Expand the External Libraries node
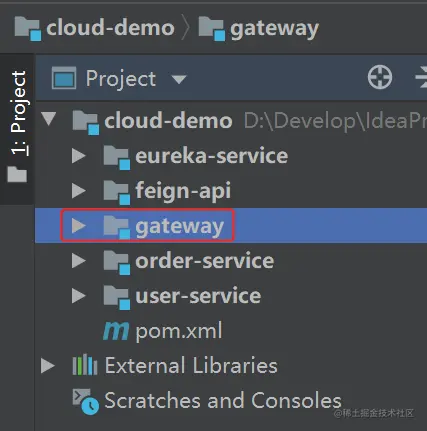The width and height of the screenshot is (427, 431). 48,366
